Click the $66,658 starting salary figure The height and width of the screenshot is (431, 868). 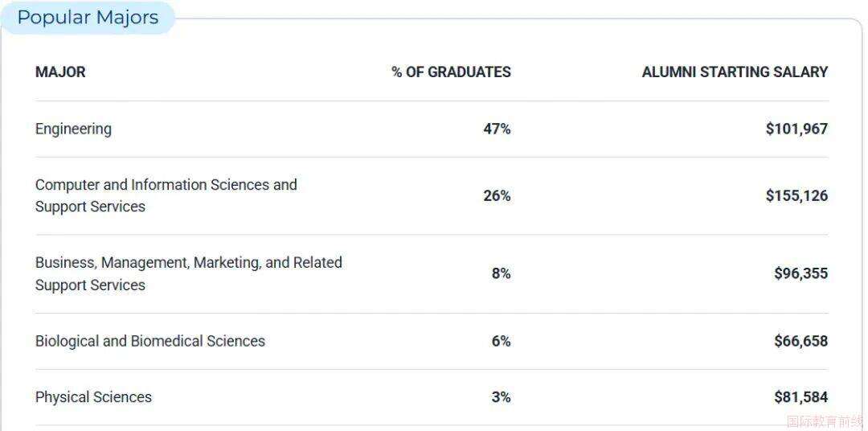800,341
